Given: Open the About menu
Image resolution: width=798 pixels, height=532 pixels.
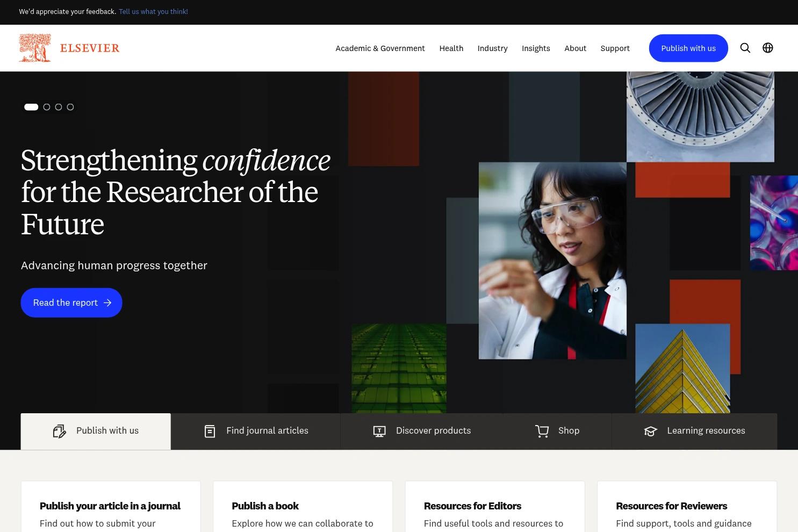Looking at the screenshot, I should (576, 48).
